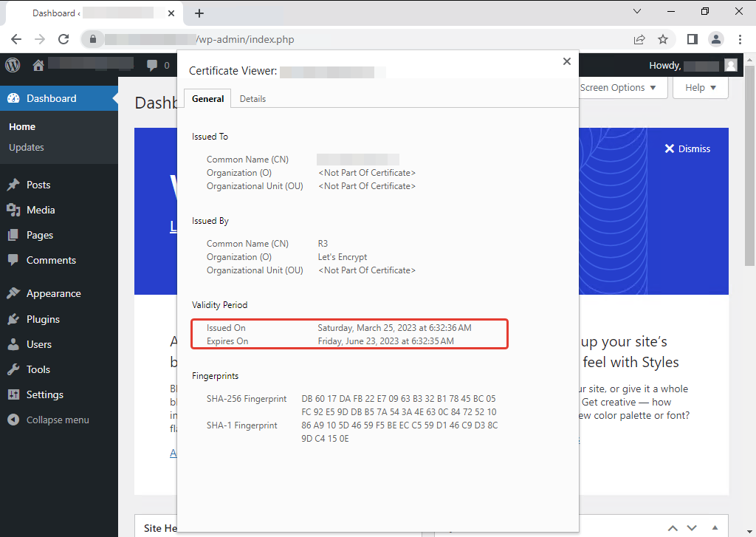This screenshot has height=537, width=756.
Task: Switch to the Details tab in Certificate Viewer
Action: [x=252, y=98]
